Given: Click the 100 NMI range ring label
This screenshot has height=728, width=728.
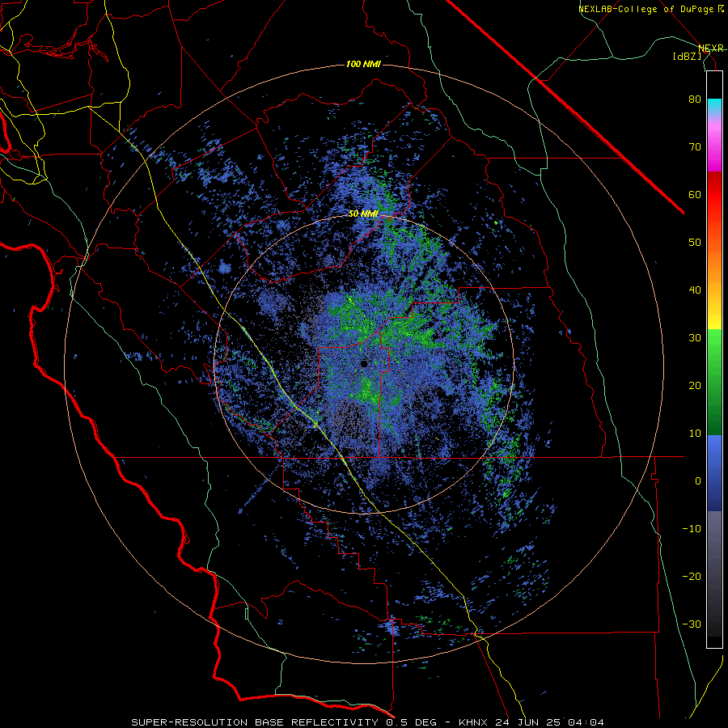Looking at the screenshot, I should (x=363, y=64).
